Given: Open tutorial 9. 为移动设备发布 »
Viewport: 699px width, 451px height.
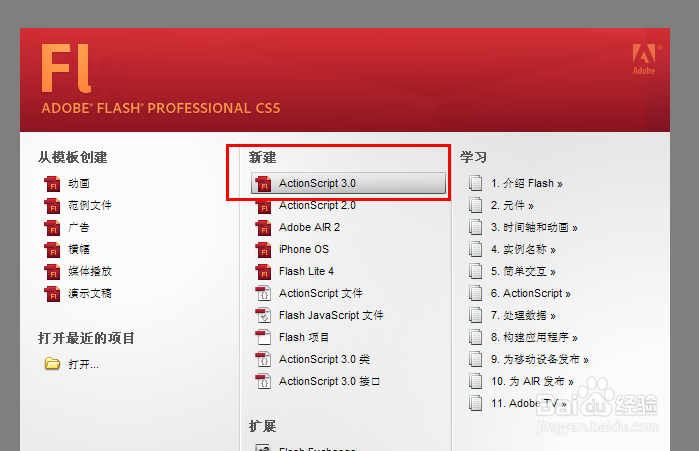Looking at the screenshot, I should [x=540, y=359].
